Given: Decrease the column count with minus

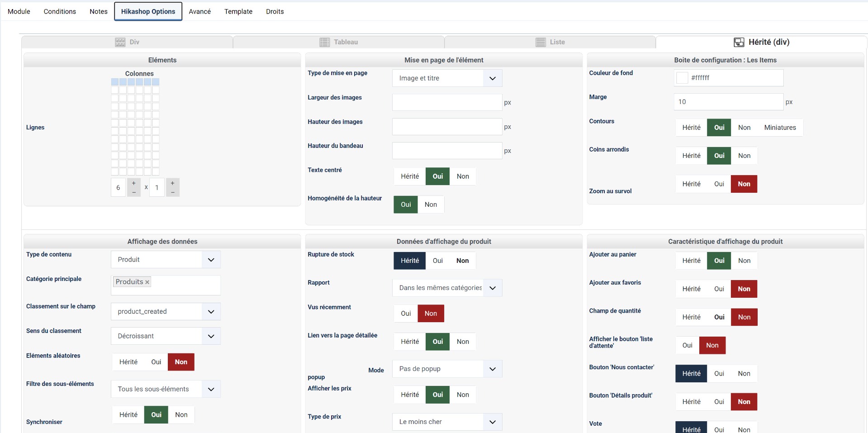Looking at the screenshot, I should pyautogui.click(x=134, y=192).
